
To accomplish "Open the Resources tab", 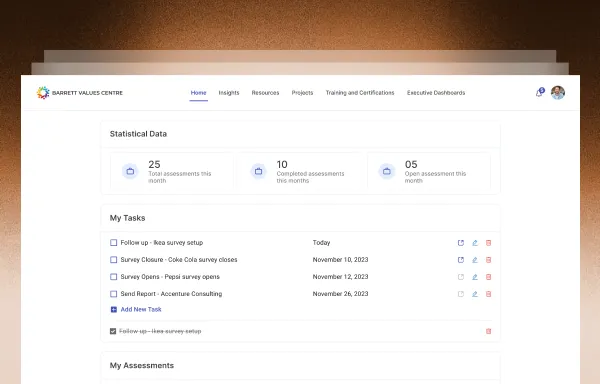I will [265, 93].
